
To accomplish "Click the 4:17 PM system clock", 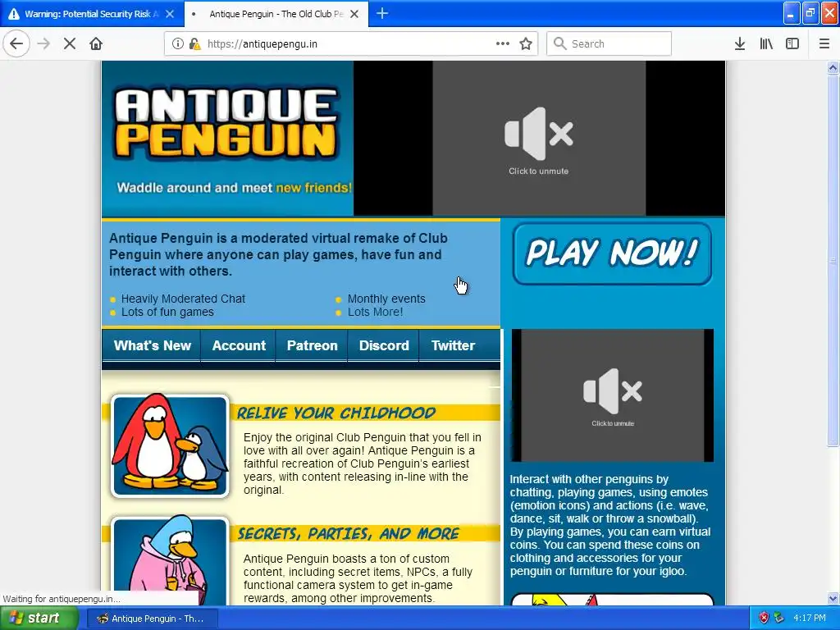I will pyautogui.click(x=810, y=619).
